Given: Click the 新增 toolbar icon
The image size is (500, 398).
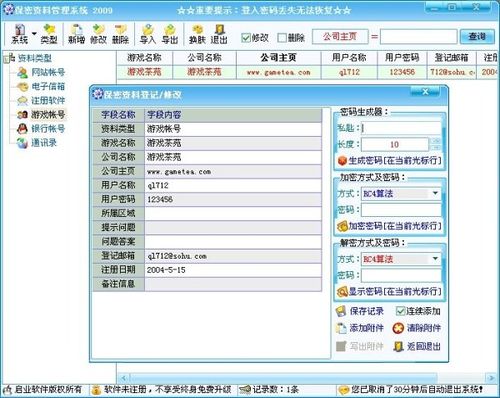Looking at the screenshot, I should pos(76,34).
